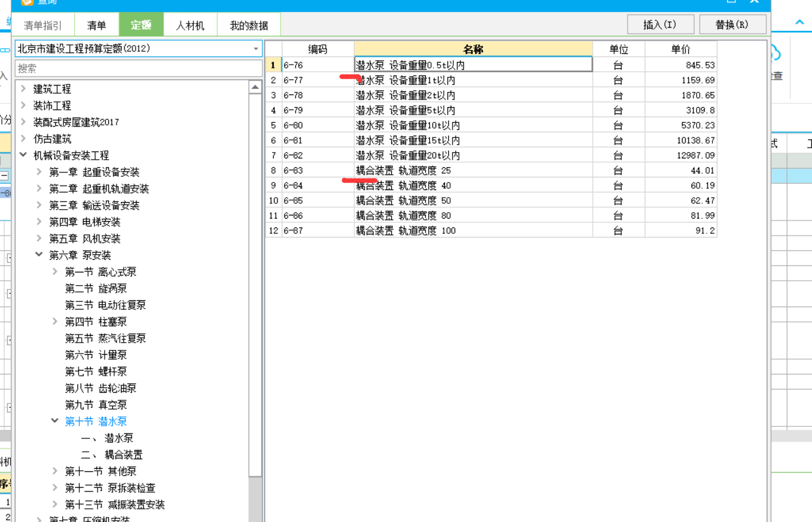Click the 名称 column header
This screenshot has width=812, height=522.
[473, 49]
